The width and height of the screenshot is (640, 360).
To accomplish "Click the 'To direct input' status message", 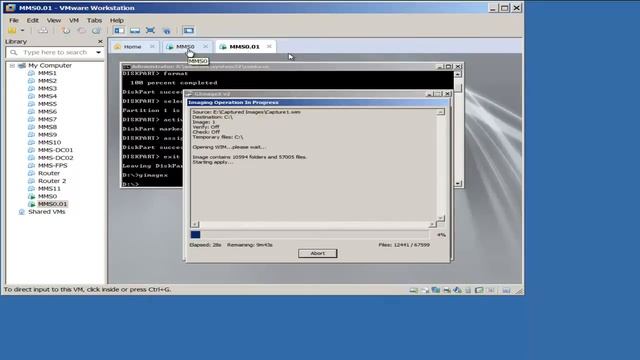I will (87, 289).
